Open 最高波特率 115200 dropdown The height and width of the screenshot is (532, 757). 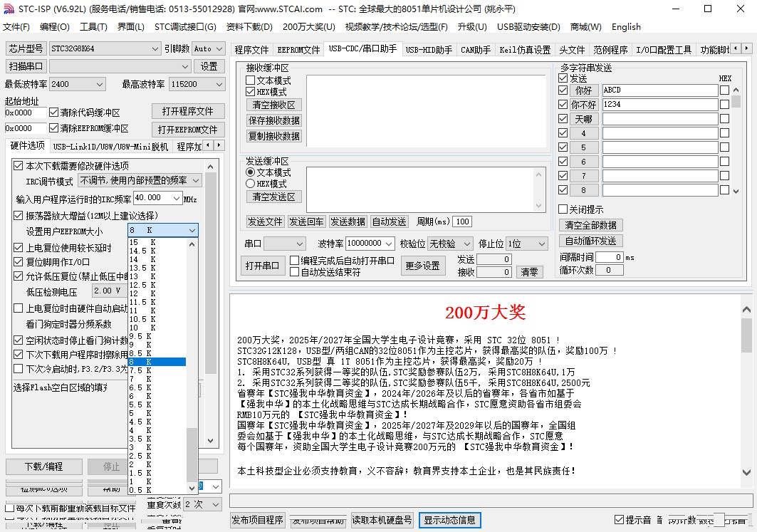[x=197, y=84]
